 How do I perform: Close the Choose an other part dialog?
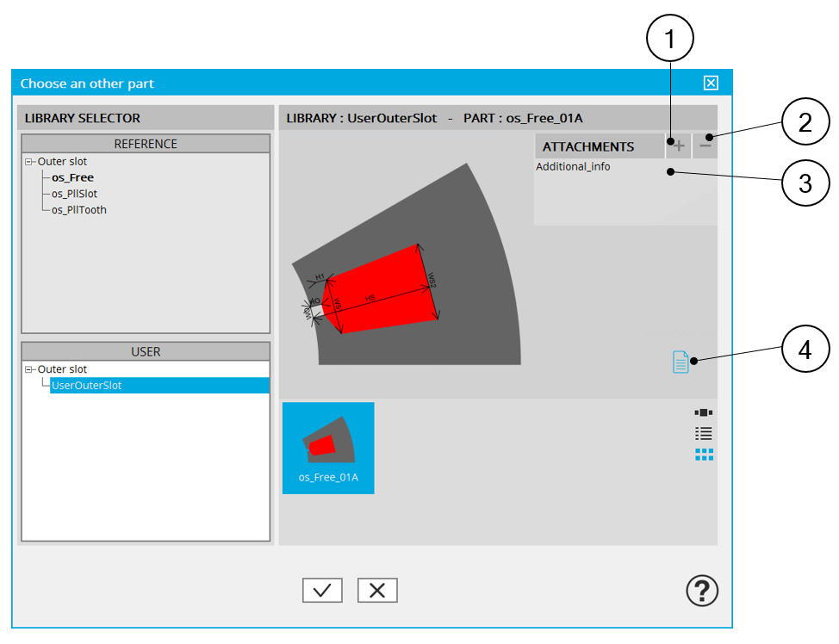click(711, 83)
